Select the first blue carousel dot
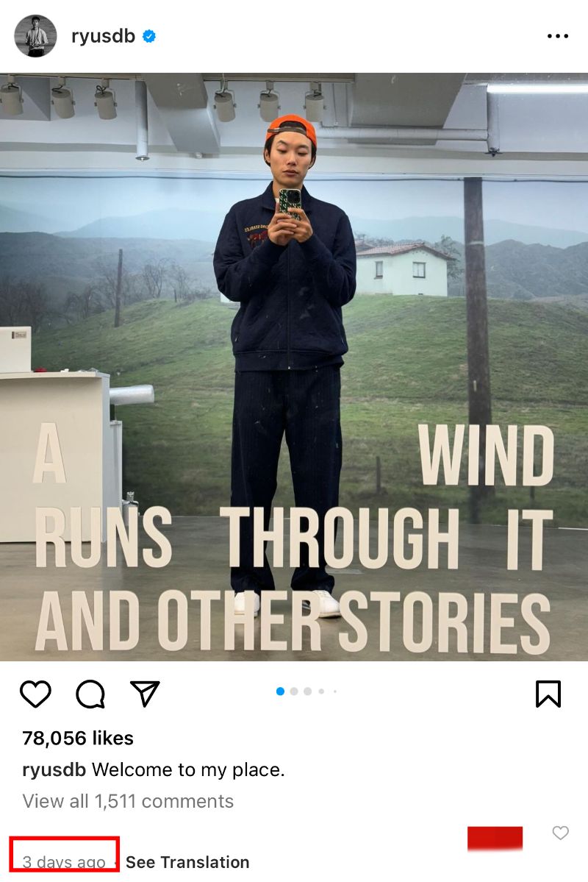The image size is (588, 882). coord(281,691)
